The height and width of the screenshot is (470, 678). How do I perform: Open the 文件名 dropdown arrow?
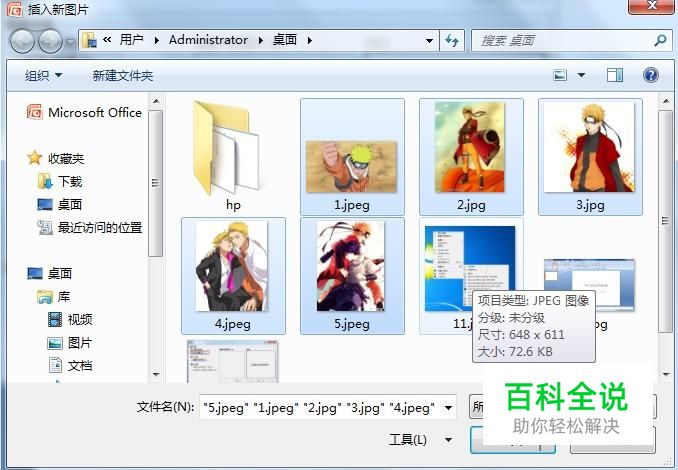(448, 407)
